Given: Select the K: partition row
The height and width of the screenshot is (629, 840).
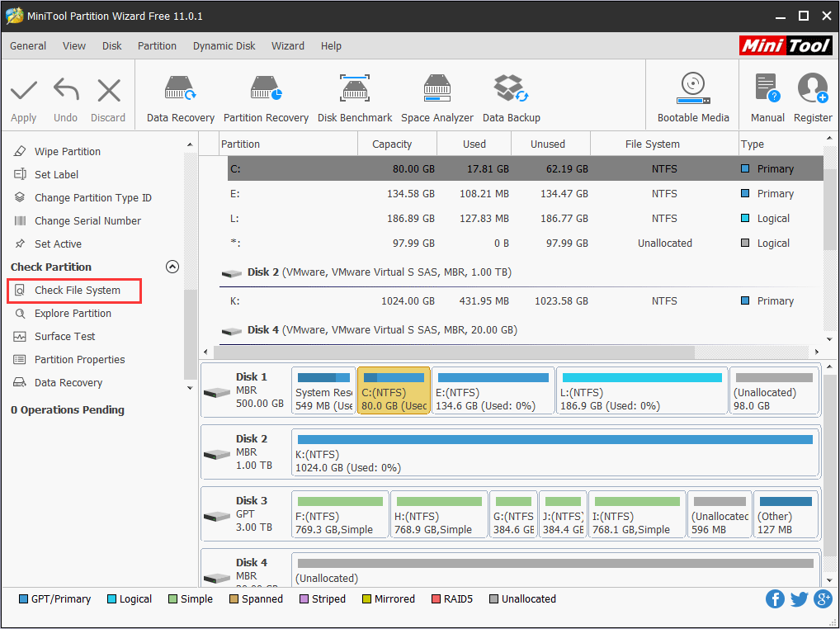Looking at the screenshot, I should [525, 301].
